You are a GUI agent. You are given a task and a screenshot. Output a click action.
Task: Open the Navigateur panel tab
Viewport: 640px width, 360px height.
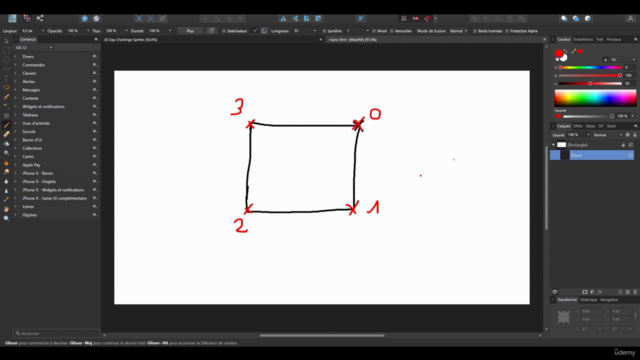point(609,300)
